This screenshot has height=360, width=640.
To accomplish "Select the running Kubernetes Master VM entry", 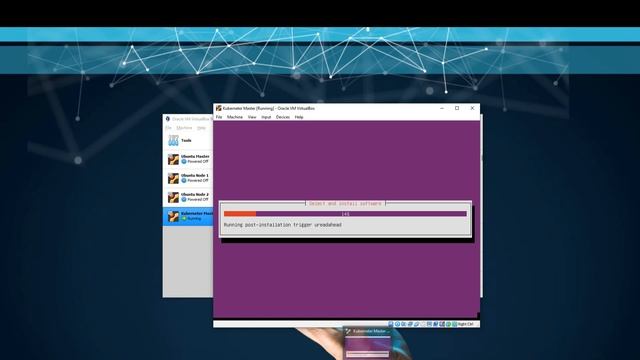I will (x=188, y=216).
